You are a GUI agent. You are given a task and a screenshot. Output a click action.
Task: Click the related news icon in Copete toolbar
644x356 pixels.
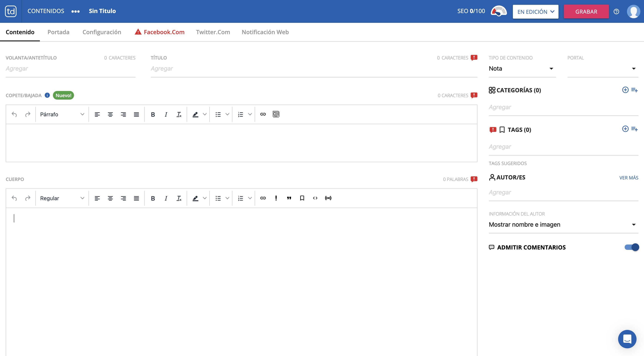click(276, 114)
